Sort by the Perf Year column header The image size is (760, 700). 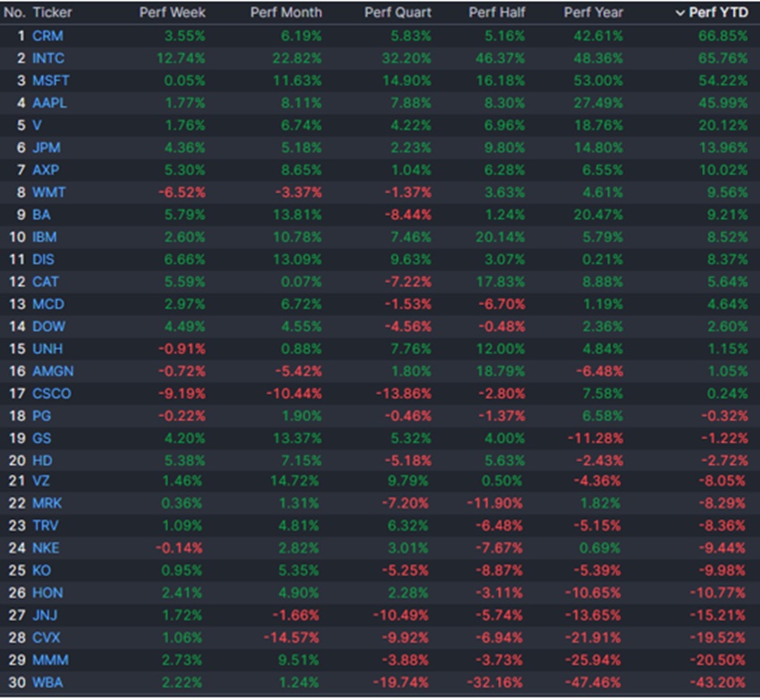(594, 13)
